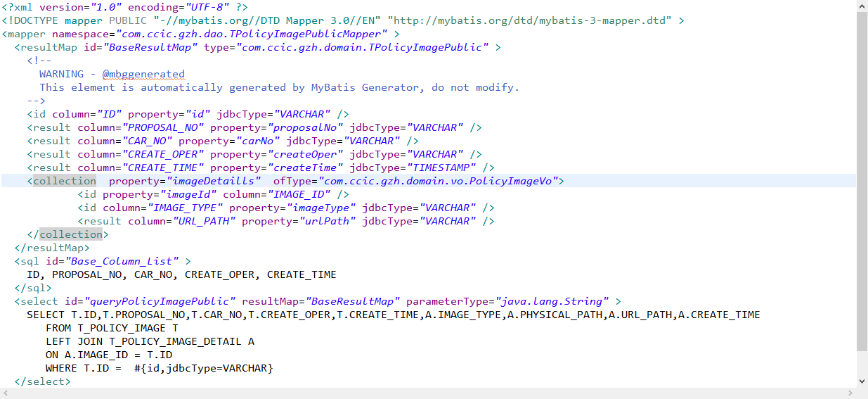This screenshot has height=399, width=868.
Task: Click the closing "</sql>" tag
Action: [33, 288]
